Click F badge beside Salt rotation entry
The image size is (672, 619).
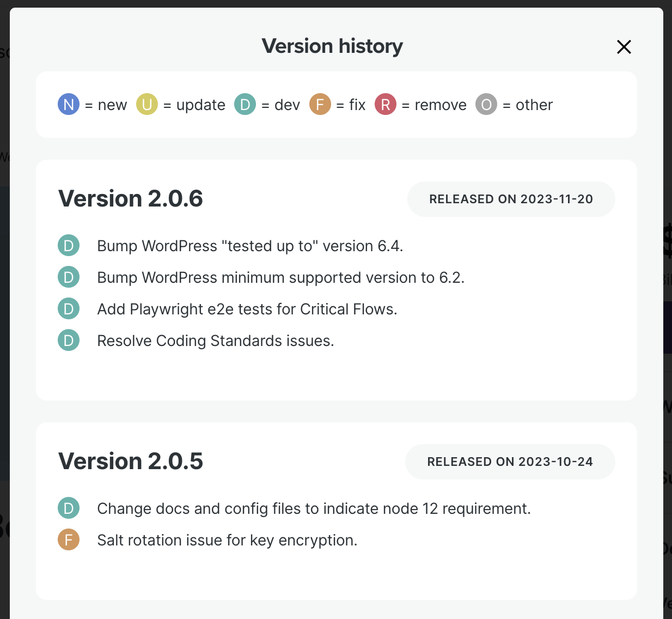(69, 540)
